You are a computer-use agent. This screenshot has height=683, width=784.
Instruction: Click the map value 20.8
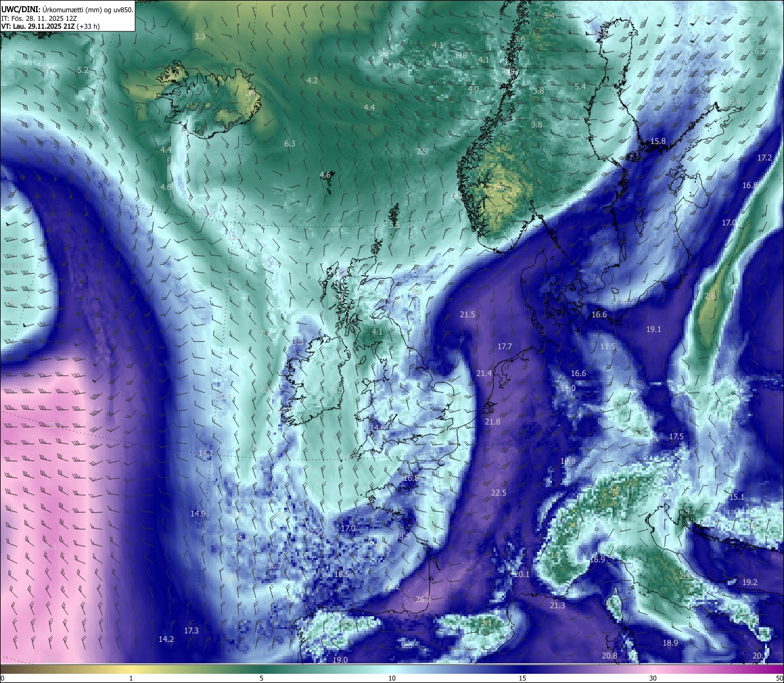coord(609,656)
